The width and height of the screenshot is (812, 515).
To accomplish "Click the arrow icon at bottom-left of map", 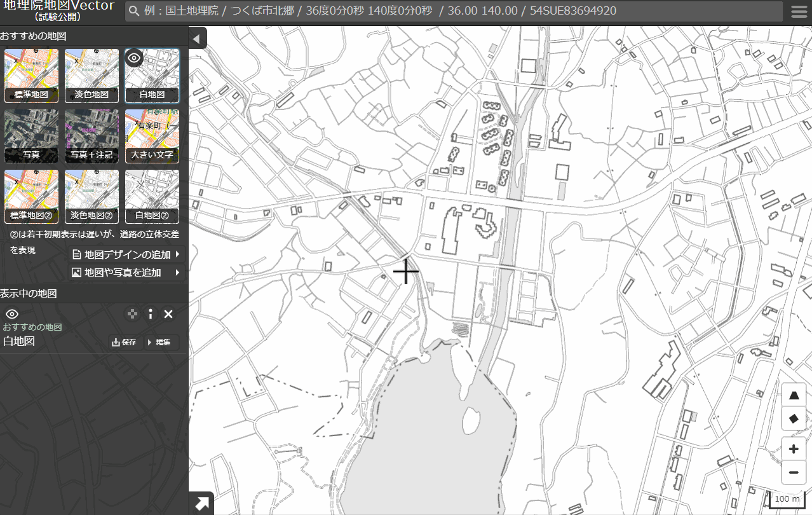I will [x=201, y=504].
